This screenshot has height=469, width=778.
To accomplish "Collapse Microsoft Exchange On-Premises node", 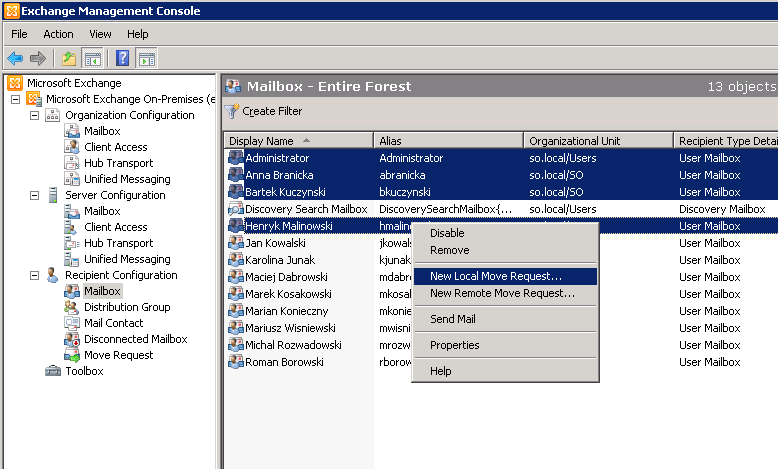I will (15, 99).
